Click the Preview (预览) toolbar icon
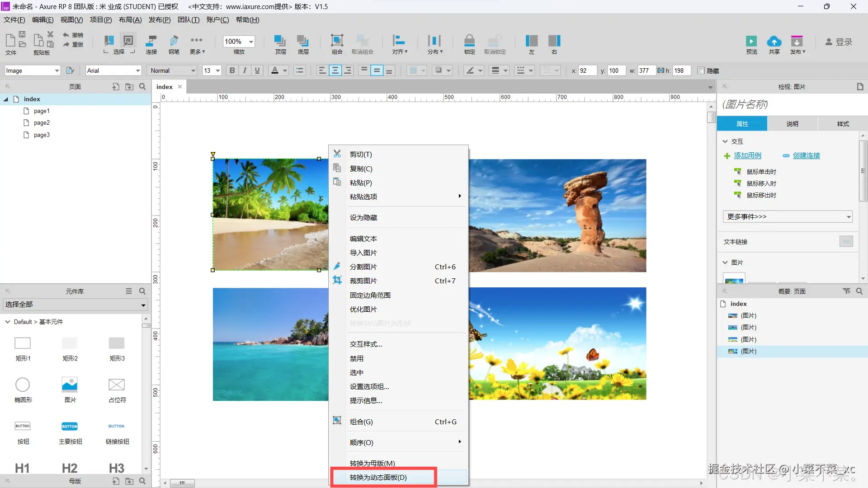868x488 pixels. [751, 42]
